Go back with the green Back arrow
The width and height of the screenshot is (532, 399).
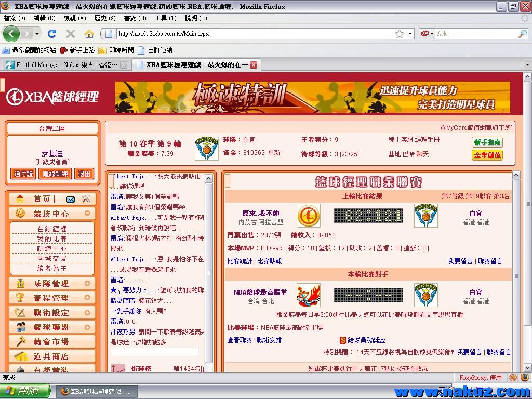[x=11, y=34]
